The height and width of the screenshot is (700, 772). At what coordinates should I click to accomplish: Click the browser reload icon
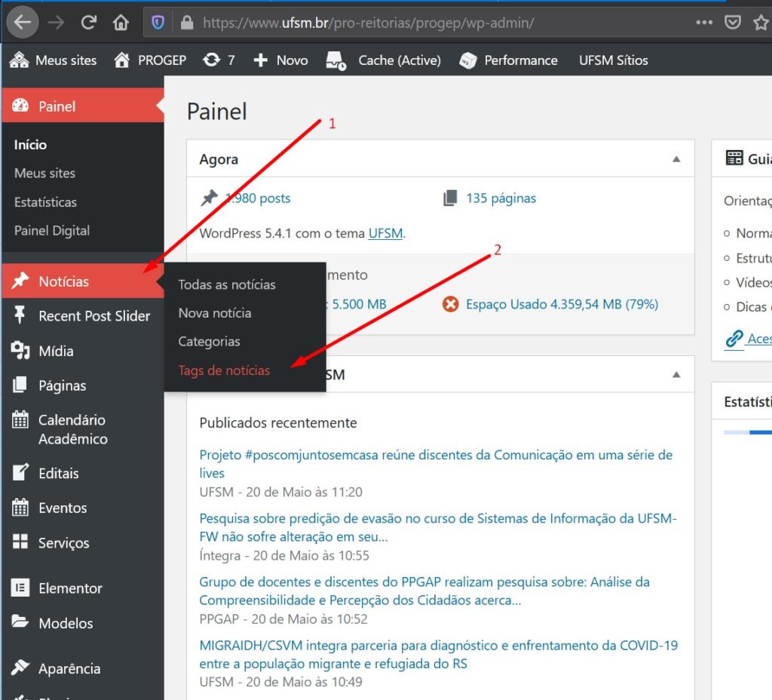[89, 23]
